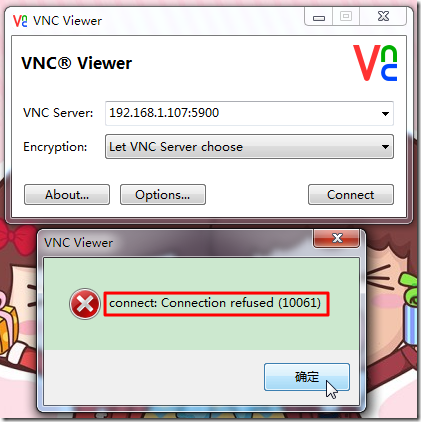The width and height of the screenshot is (421, 422).
Task: Click the 'VNC® Viewer' heading text
Action: (x=77, y=63)
